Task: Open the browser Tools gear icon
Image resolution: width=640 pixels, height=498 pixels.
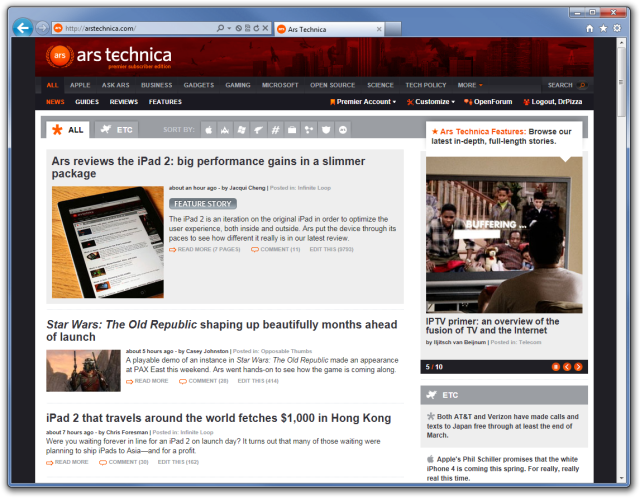Action: click(617, 28)
